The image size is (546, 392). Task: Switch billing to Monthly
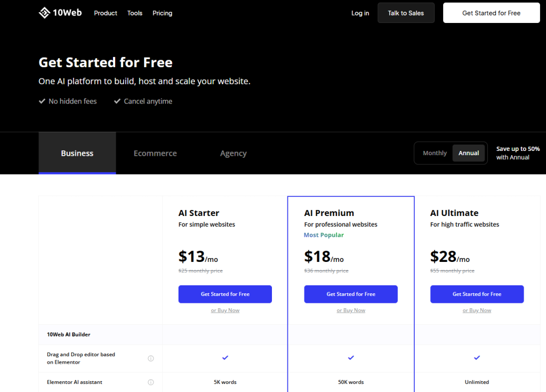tap(435, 153)
